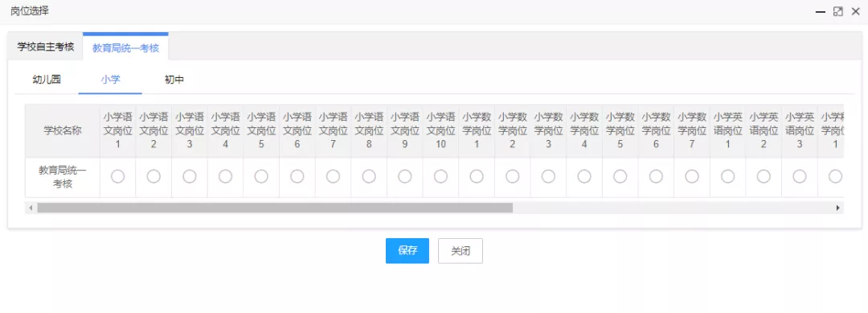Switch to 初中 sub-tab
This screenshot has height=313, width=868.
tap(174, 80)
